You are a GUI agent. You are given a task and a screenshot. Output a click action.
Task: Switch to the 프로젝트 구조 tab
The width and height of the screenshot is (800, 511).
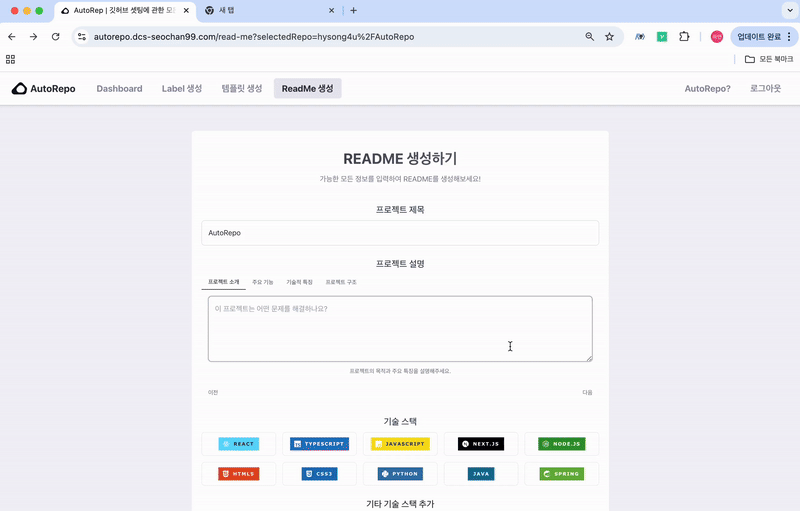point(341,282)
